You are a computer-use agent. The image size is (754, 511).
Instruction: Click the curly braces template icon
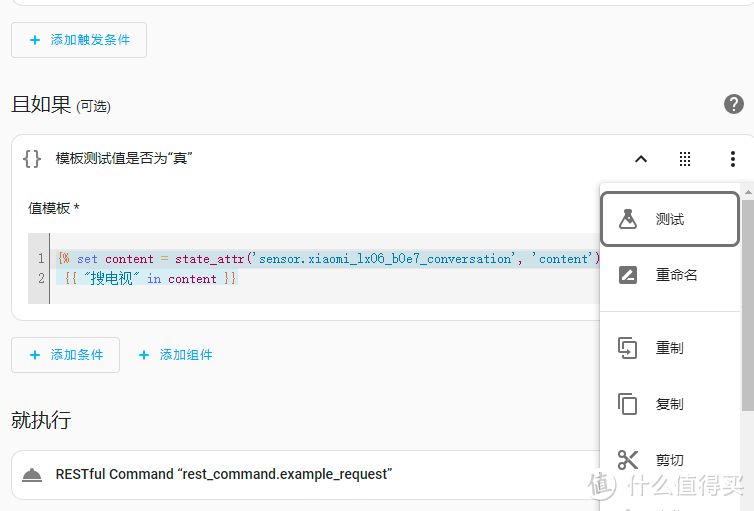pos(32,159)
